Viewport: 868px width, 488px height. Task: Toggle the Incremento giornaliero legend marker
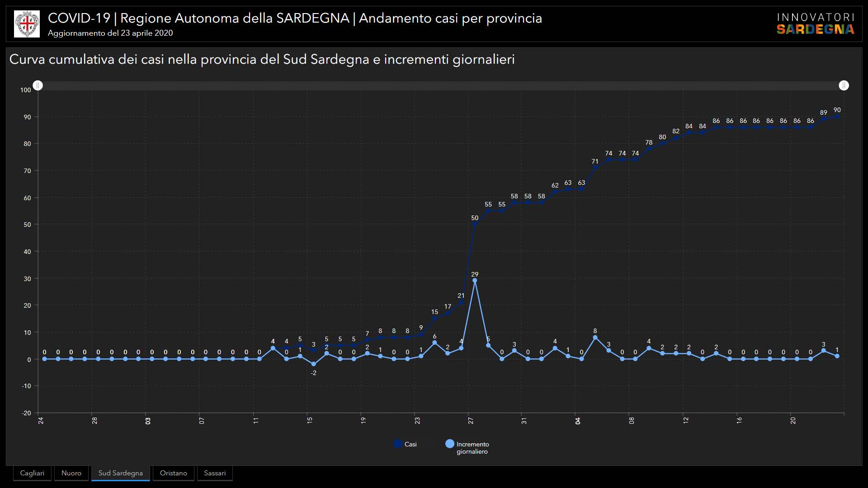point(449,444)
